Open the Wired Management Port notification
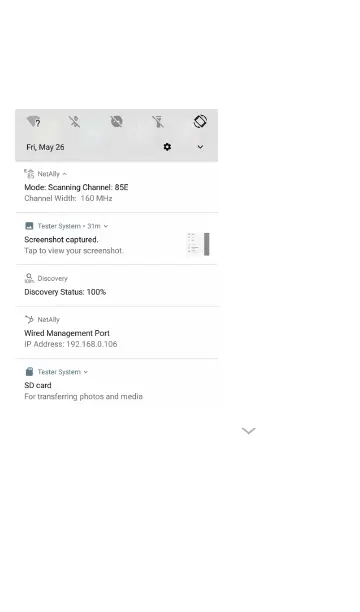Screen dimensions: 360x612 point(117,333)
